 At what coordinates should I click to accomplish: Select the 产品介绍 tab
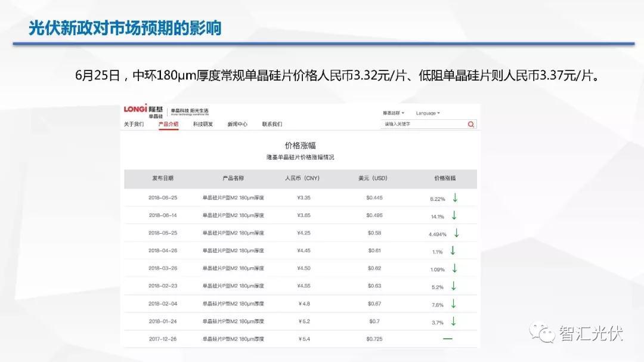coord(168,124)
